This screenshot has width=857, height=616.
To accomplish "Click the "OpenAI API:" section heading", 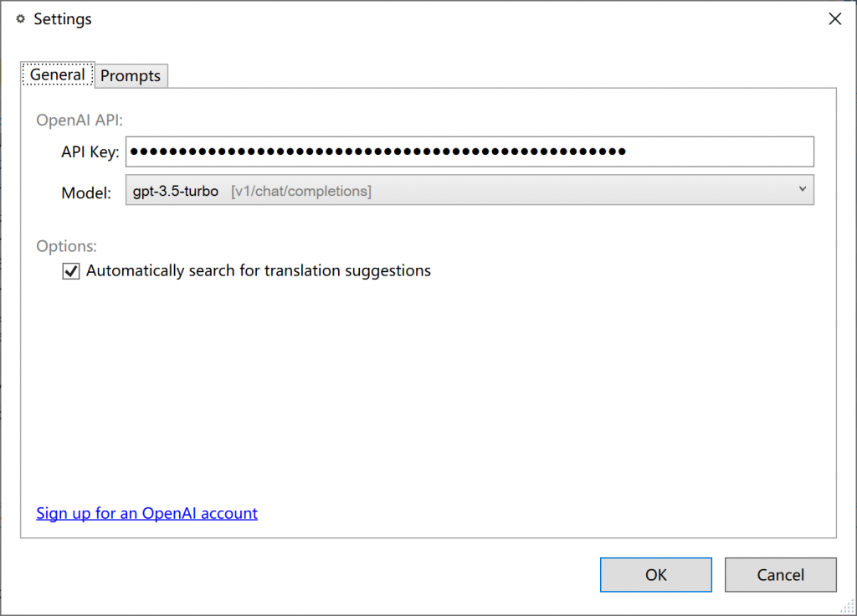I will click(x=80, y=121).
